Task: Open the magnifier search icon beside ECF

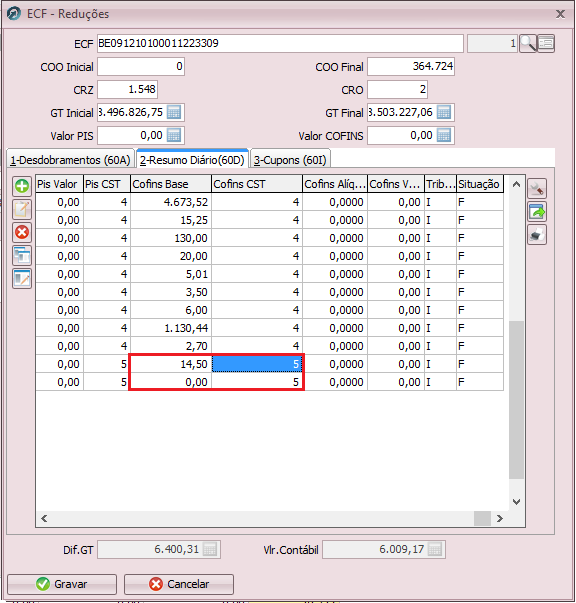Action: [528, 43]
